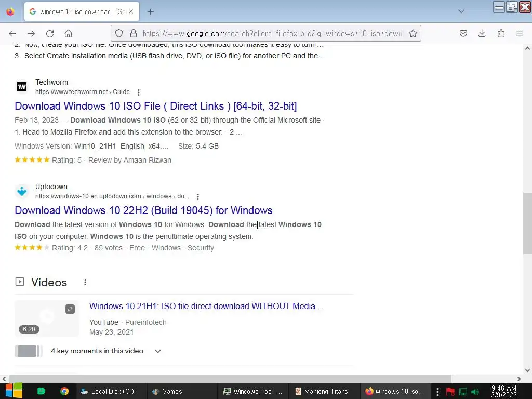Click the scrollbar down arrow
532x399 pixels.
527,370
